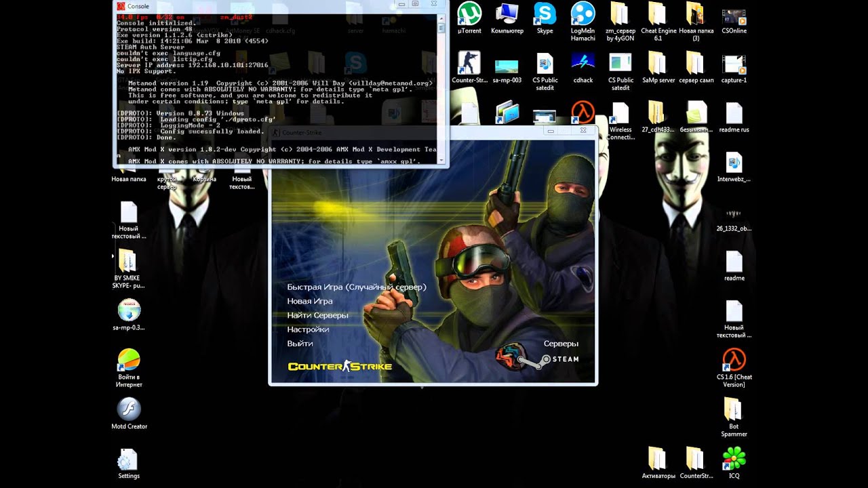This screenshot has width=868, height=488.
Task: Open the 27_cdh433... folder
Action: 658,117
